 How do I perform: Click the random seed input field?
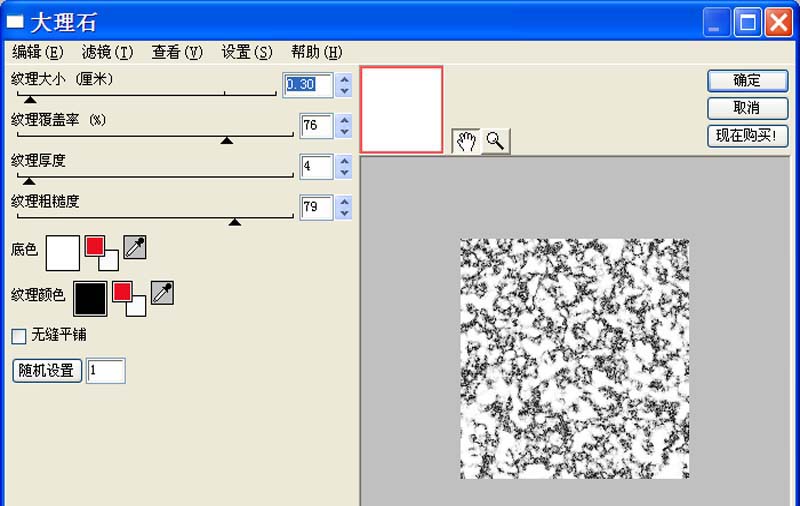pyautogui.click(x=106, y=371)
